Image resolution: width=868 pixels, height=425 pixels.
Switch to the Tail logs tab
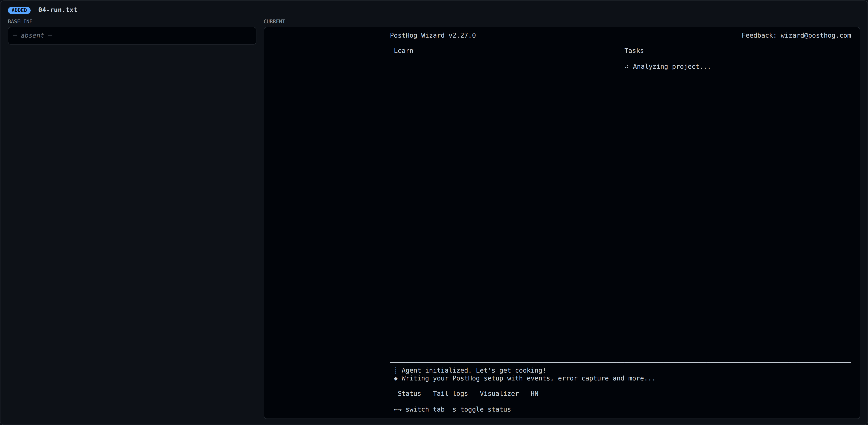click(x=450, y=394)
